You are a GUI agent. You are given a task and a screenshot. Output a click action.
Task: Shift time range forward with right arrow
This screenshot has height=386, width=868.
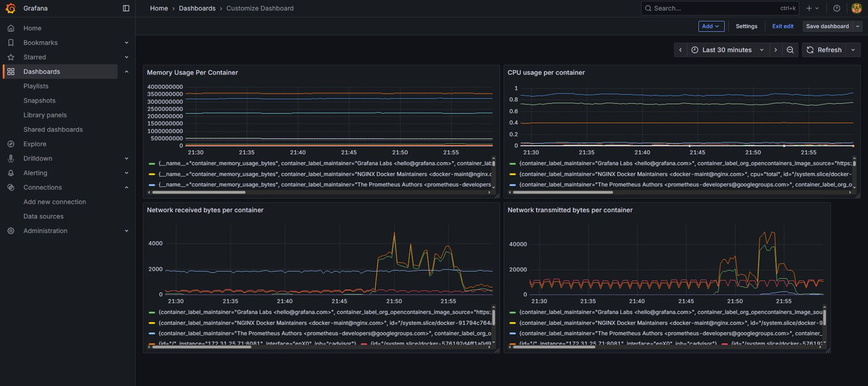click(x=776, y=50)
